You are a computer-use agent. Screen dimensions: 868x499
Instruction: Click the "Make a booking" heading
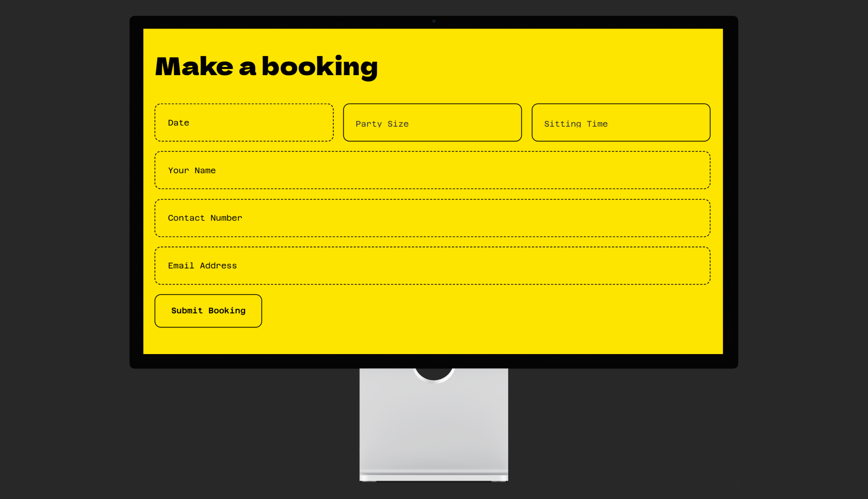266,67
